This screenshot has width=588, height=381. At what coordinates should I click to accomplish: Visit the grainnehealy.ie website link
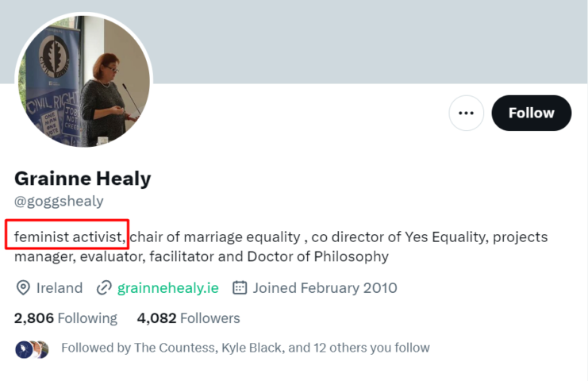coord(167,287)
